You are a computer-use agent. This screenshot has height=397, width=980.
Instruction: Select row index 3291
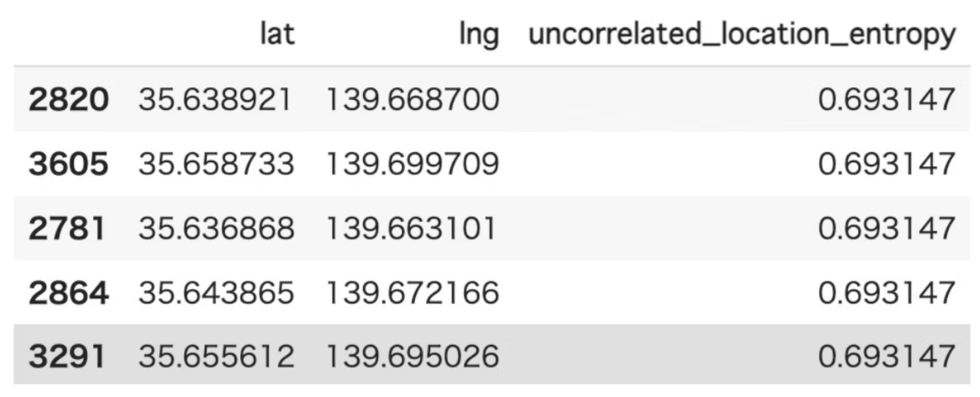(x=67, y=357)
